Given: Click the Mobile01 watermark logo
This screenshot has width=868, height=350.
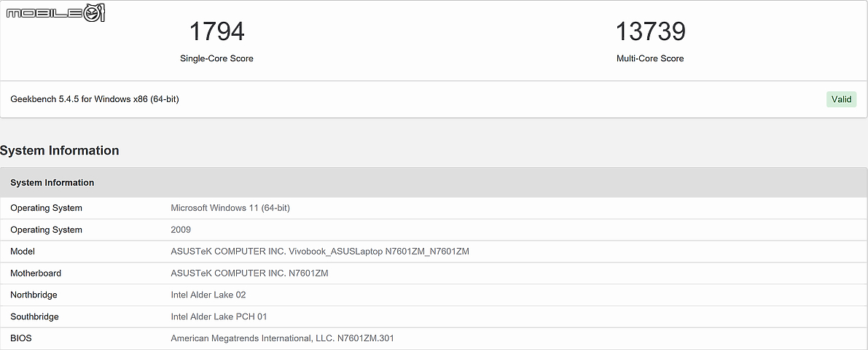Looking at the screenshot, I should coord(55,12).
